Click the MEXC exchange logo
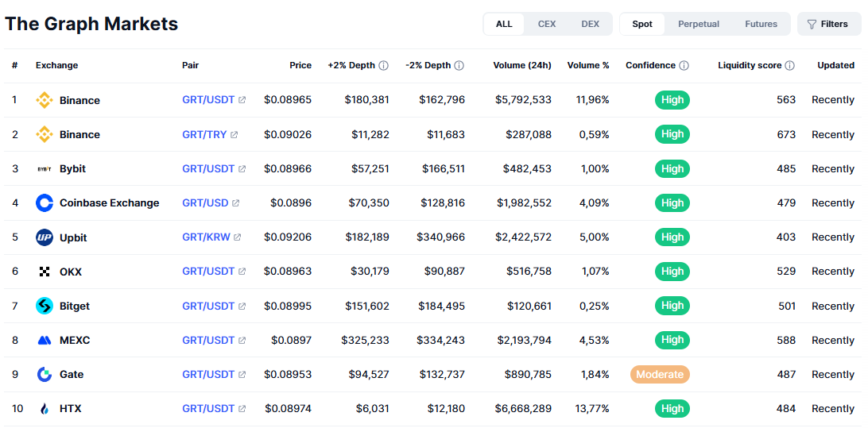Image resolution: width=868 pixels, height=428 pixels. click(45, 340)
